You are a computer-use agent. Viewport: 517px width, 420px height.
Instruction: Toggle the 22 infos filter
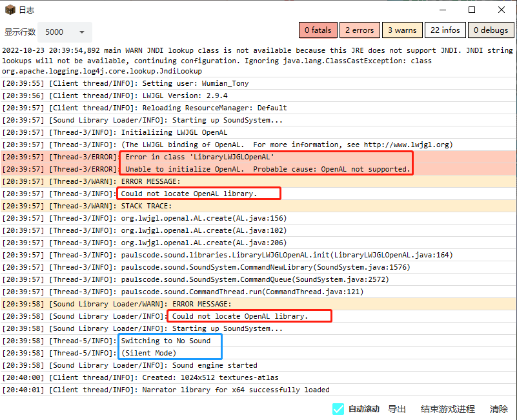tap(445, 30)
